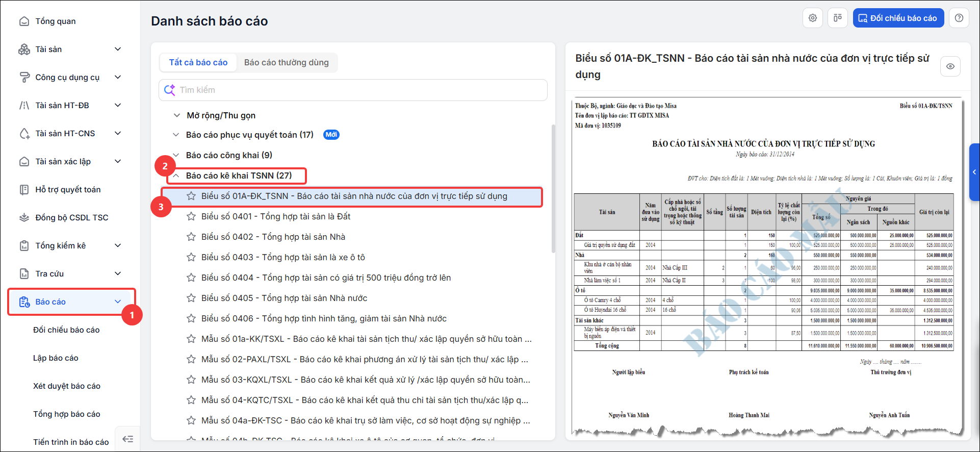Click the Hỗ trợ quyết toán icon
This screenshot has height=452, width=980.
coord(24,190)
